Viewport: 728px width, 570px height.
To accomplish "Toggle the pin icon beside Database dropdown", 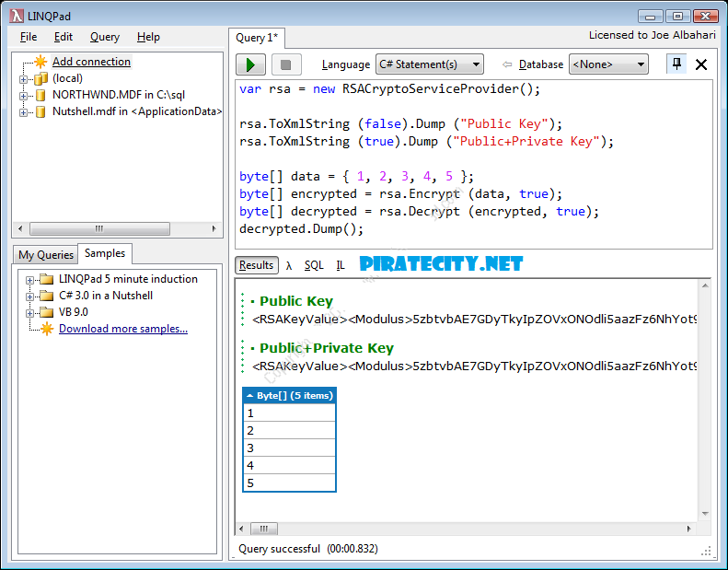I will pos(676,64).
